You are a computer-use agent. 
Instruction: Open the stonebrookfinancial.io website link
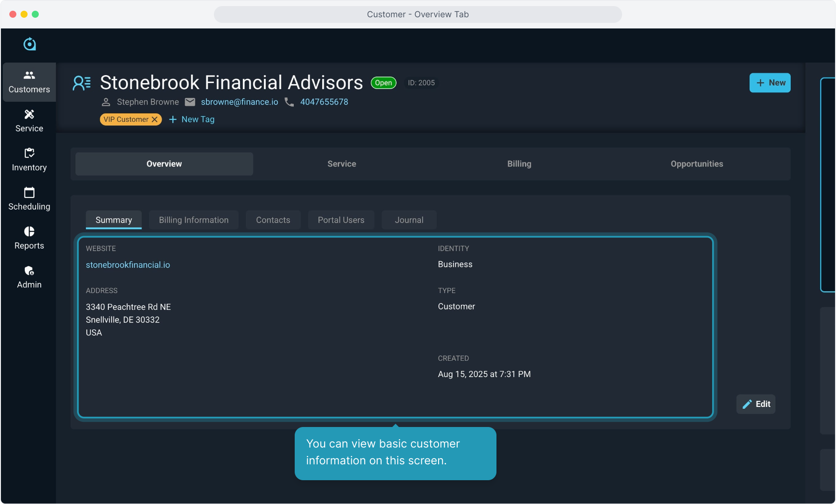click(x=128, y=265)
